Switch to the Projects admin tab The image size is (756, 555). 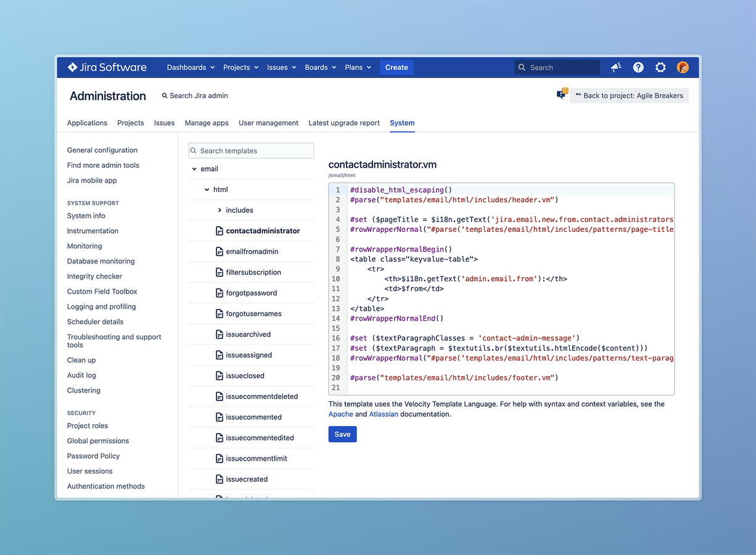point(131,123)
